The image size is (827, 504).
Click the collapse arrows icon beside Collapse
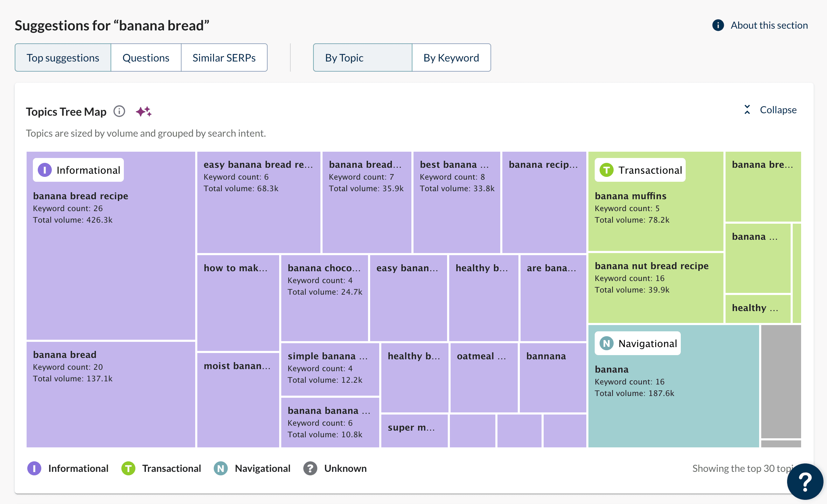(747, 110)
